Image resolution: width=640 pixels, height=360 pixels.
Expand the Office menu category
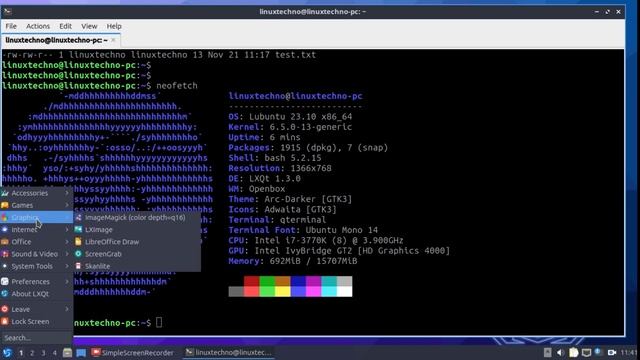point(36,242)
